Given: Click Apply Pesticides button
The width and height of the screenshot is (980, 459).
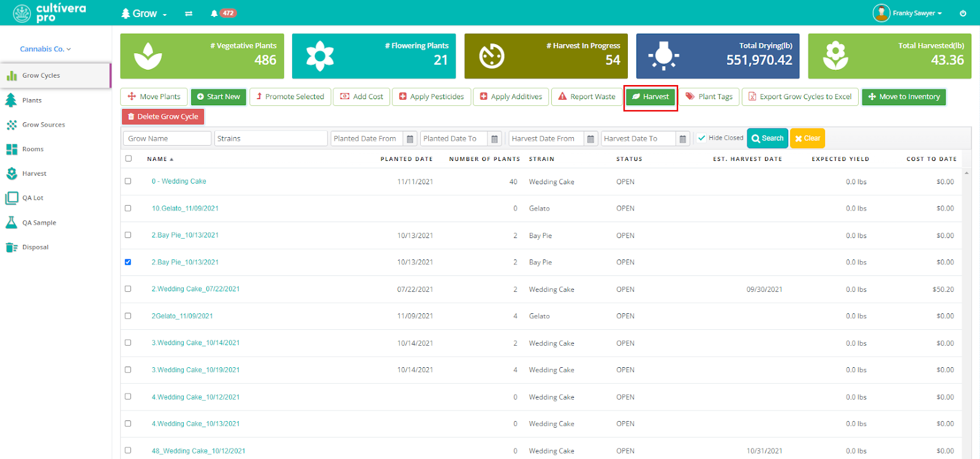Looking at the screenshot, I should pyautogui.click(x=432, y=97).
